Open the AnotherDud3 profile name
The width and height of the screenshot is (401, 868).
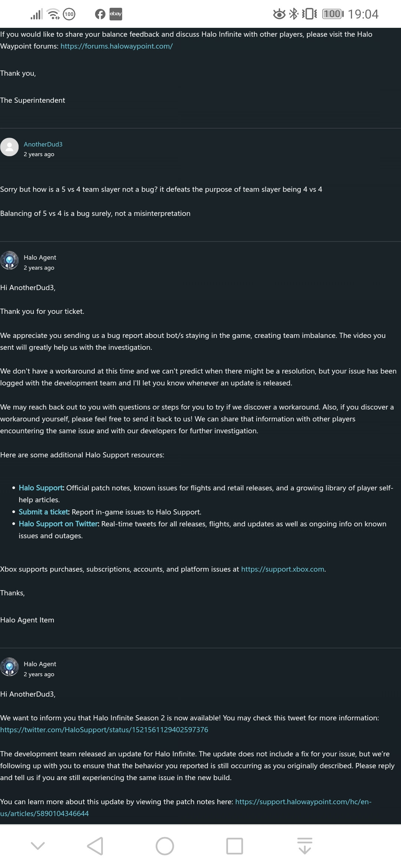click(43, 144)
